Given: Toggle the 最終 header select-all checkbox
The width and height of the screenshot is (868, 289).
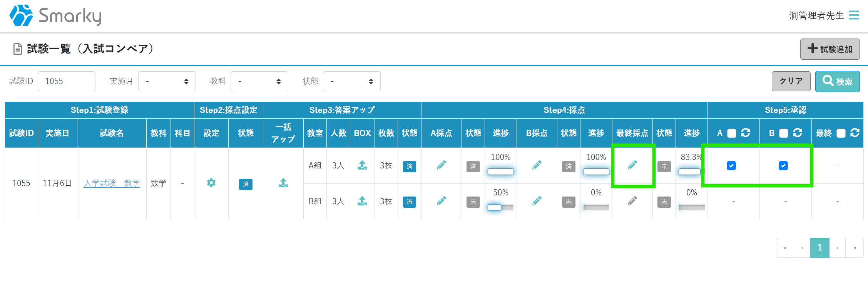Looking at the screenshot, I should 841,133.
